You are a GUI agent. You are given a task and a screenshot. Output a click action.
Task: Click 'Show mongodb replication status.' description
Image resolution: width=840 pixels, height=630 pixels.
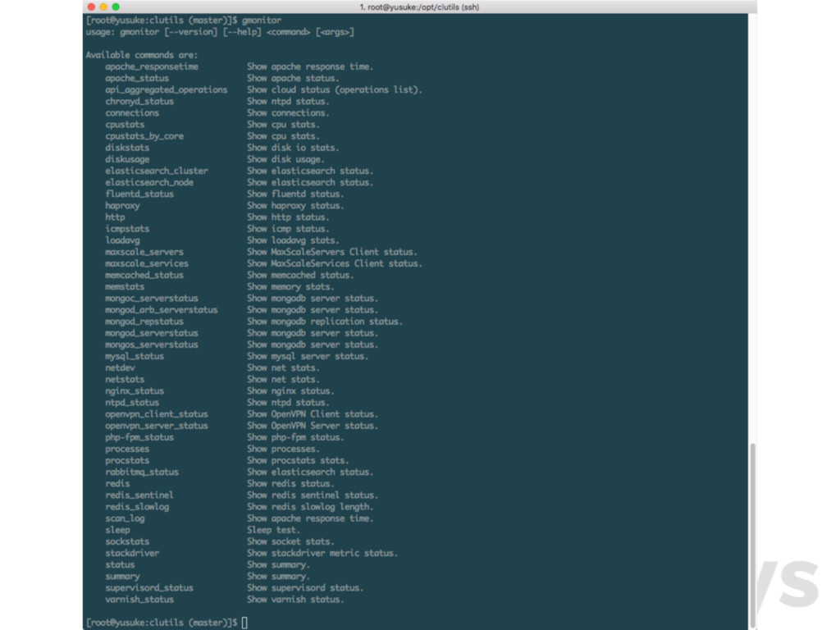[325, 322]
